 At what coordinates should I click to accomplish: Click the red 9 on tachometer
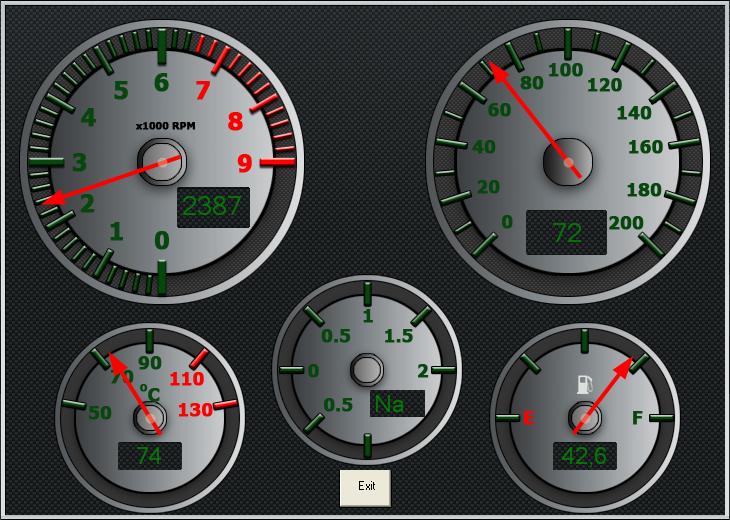(x=244, y=161)
